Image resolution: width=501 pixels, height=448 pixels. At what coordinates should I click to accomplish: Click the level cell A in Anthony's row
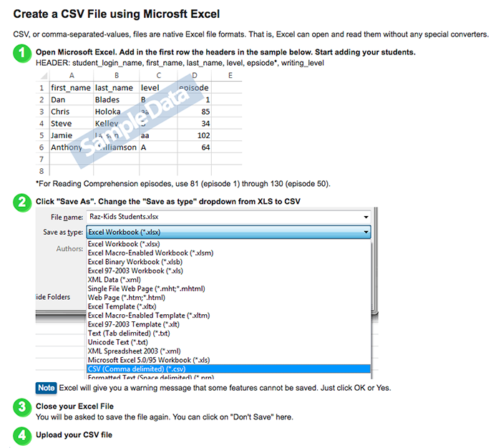158,147
